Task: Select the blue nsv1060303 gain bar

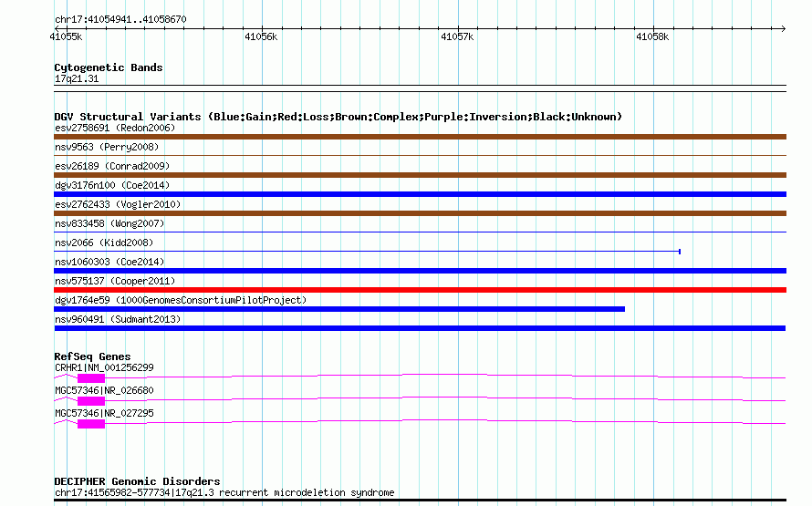Action: click(420, 271)
